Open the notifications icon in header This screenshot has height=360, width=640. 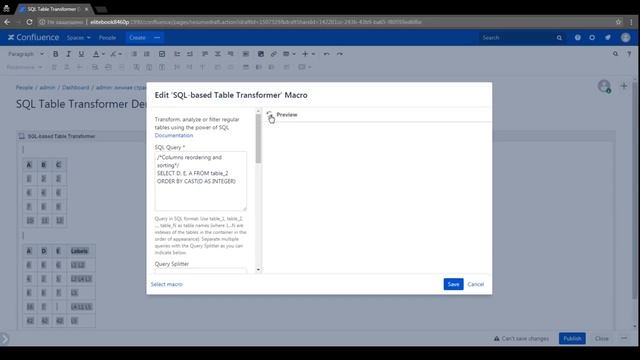pyautogui.click(x=608, y=38)
